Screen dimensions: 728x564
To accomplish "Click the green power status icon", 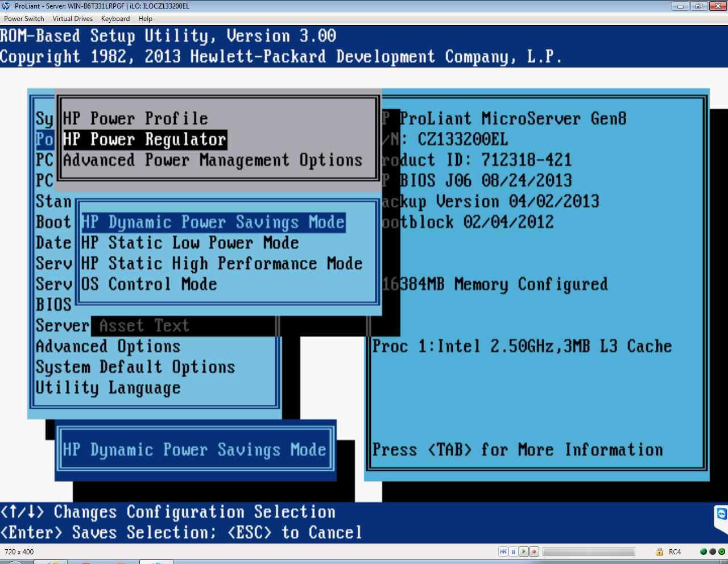I will [722, 551].
